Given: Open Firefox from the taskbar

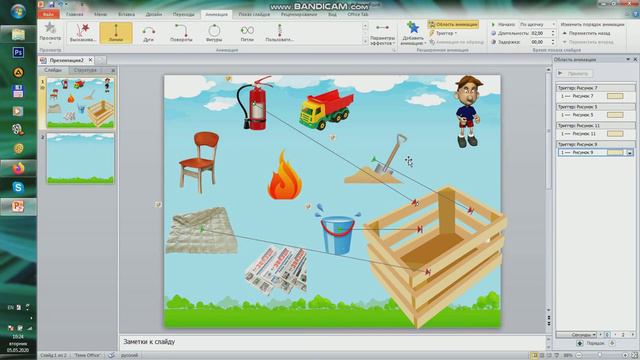Looking at the screenshot, I should point(18,168).
